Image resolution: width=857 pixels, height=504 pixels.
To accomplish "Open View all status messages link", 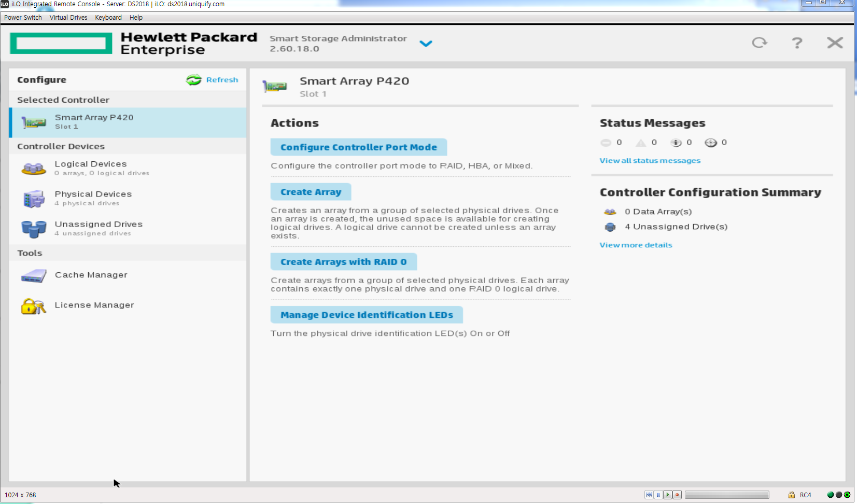I will (x=650, y=161).
